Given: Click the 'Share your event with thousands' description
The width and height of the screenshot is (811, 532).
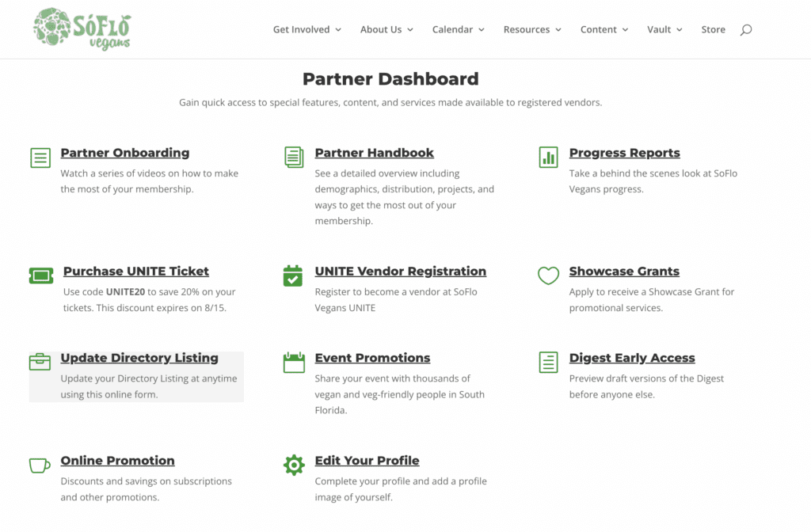Looking at the screenshot, I should (x=400, y=394).
